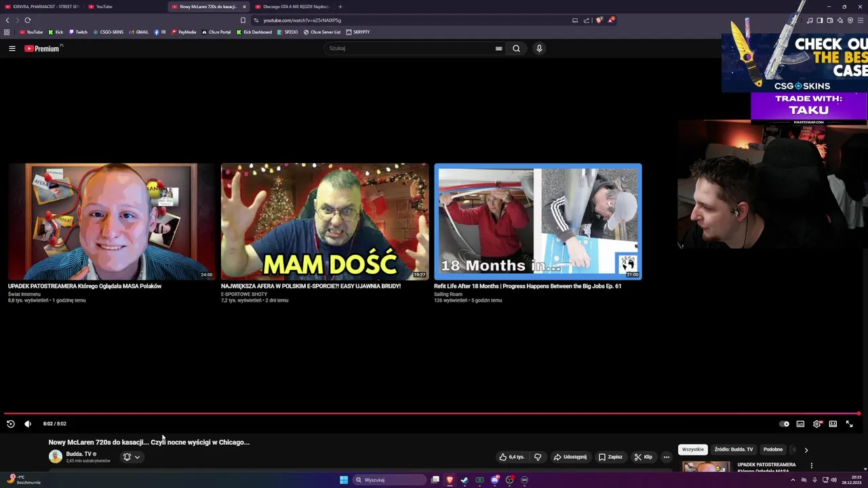The width and height of the screenshot is (868, 488).
Task: Open the Kick bookmark
Action: (x=56, y=32)
